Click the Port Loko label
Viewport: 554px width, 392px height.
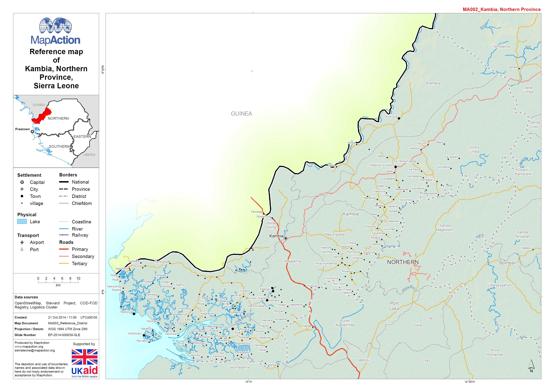(395, 306)
